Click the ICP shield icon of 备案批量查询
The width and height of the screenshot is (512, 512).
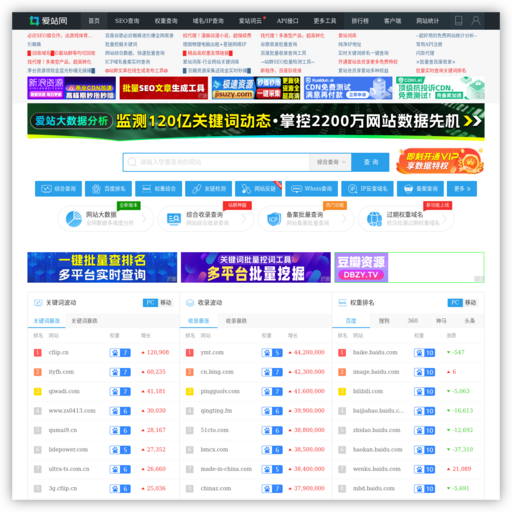click(274, 219)
